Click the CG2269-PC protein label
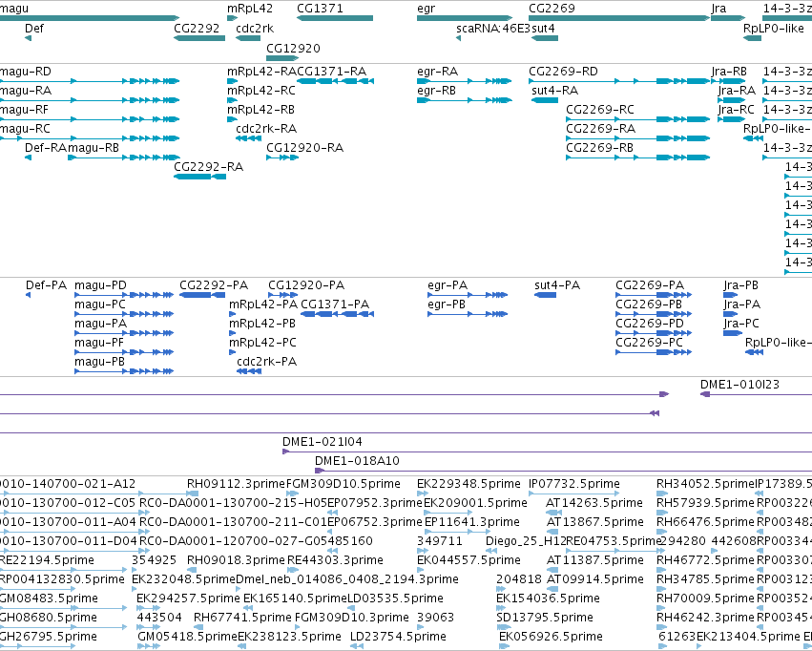The image size is (812, 651). pos(650,343)
